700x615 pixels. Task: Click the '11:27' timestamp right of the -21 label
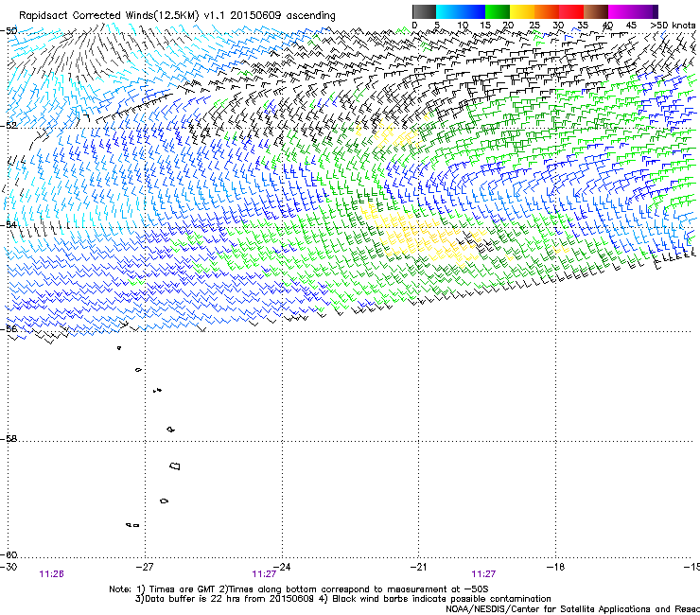(x=483, y=574)
